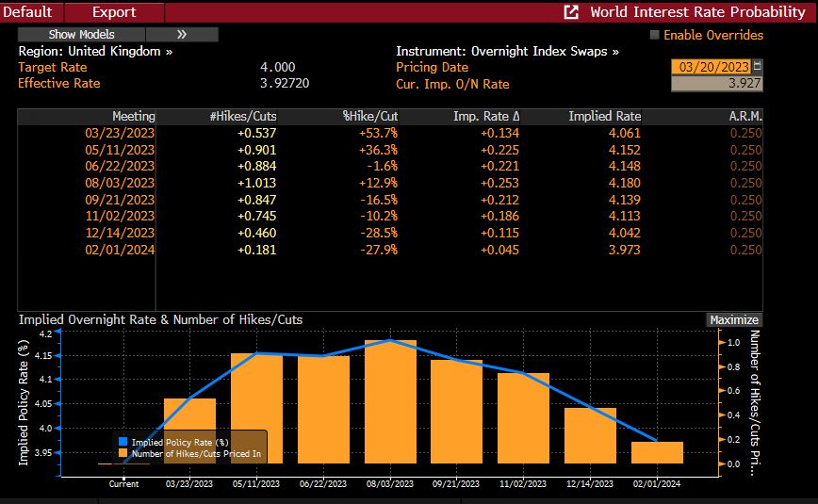Maximize the implied rate chart

click(733, 320)
